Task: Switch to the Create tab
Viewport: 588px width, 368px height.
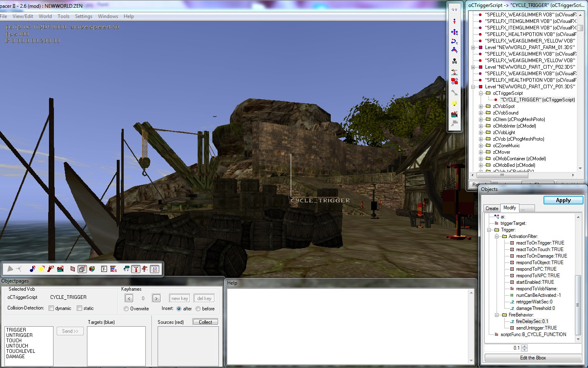Action: pos(492,209)
